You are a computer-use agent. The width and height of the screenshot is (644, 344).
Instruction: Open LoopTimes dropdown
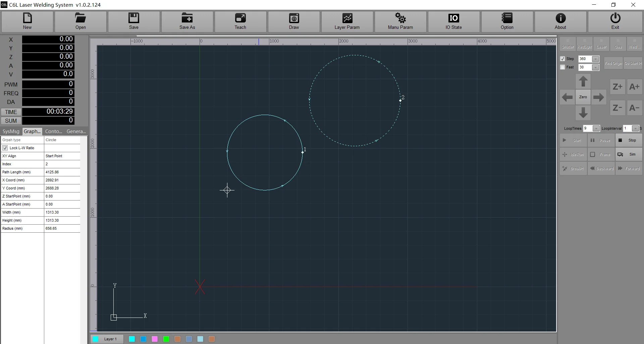pos(596,128)
